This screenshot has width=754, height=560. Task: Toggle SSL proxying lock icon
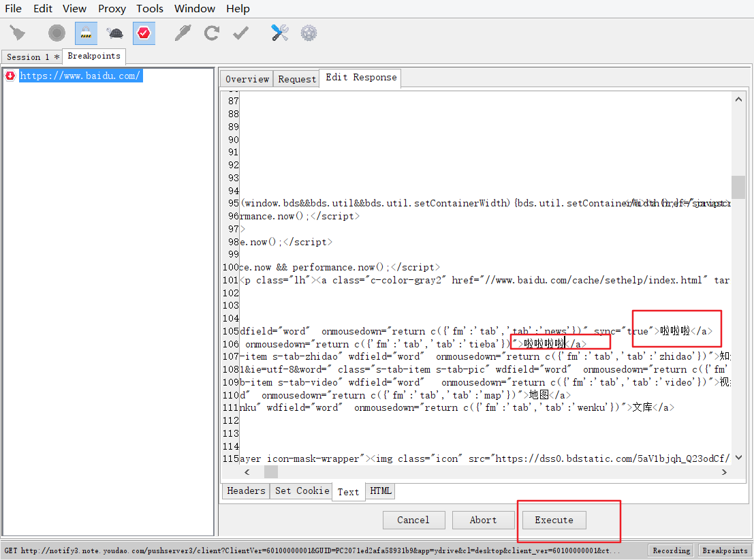[86, 33]
